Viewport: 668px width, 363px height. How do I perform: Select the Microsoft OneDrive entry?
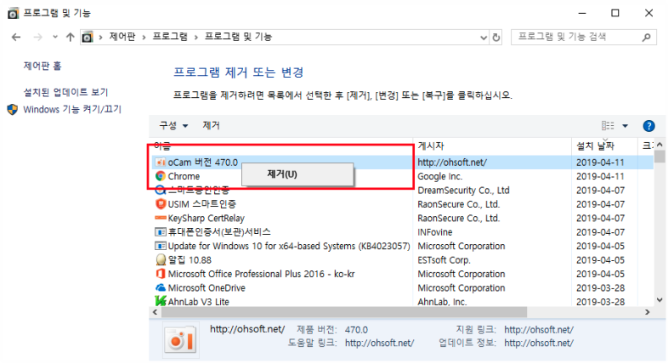pos(207,288)
